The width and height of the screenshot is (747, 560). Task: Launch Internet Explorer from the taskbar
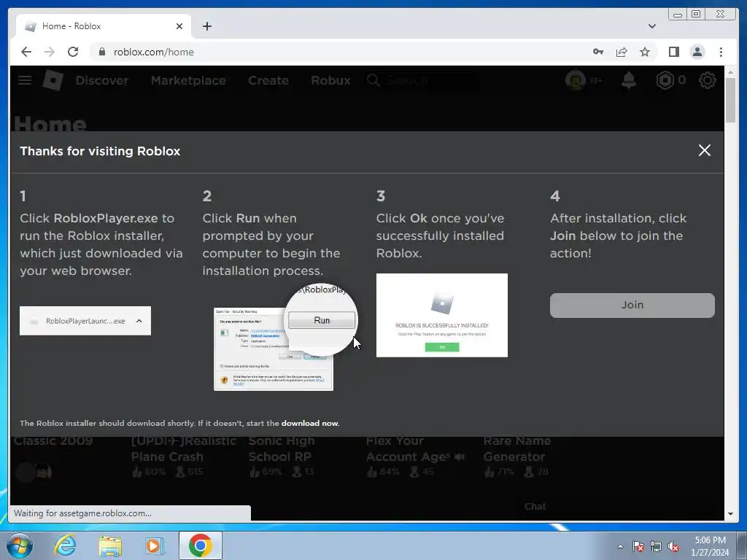[65, 545]
